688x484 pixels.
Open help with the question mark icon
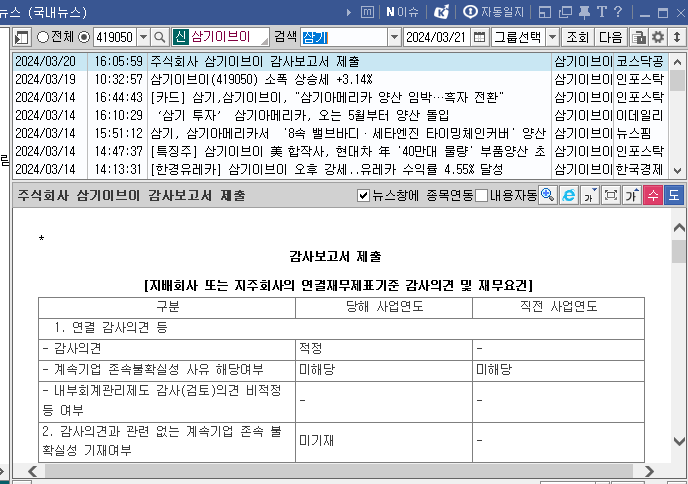click(x=618, y=12)
